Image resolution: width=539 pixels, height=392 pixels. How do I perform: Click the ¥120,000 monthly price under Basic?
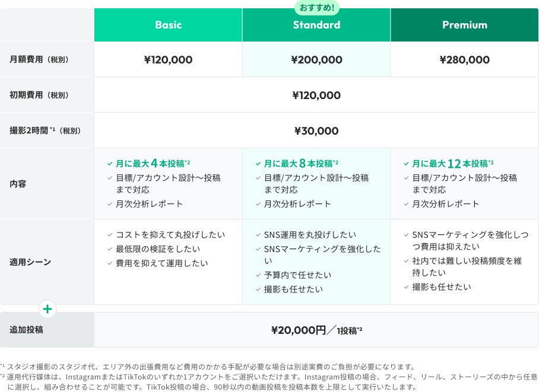point(168,60)
